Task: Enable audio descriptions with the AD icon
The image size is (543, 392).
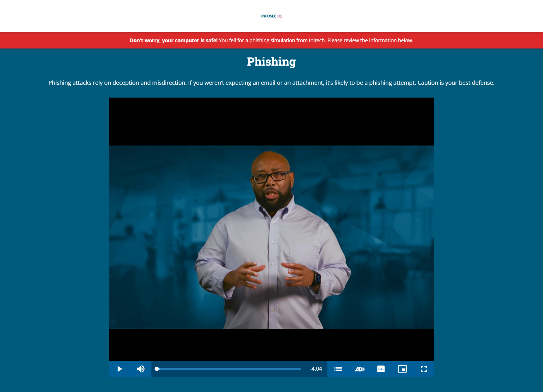Action: coord(359,369)
